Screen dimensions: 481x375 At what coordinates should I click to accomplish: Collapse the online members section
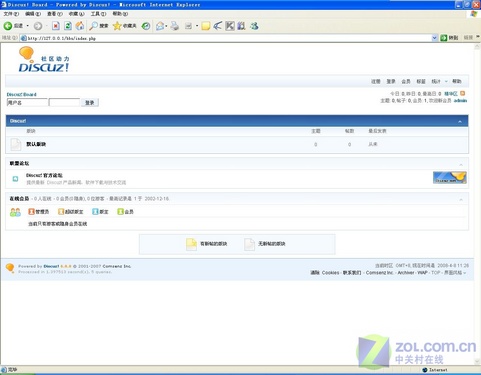click(x=461, y=199)
